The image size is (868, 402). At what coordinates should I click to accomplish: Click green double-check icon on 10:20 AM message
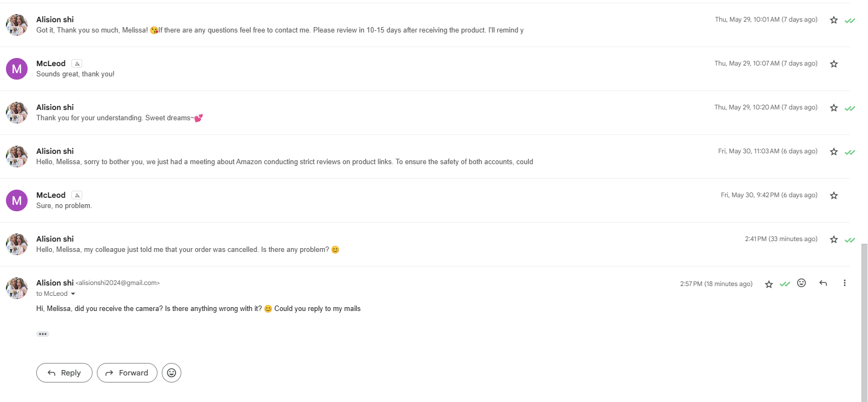coord(850,108)
